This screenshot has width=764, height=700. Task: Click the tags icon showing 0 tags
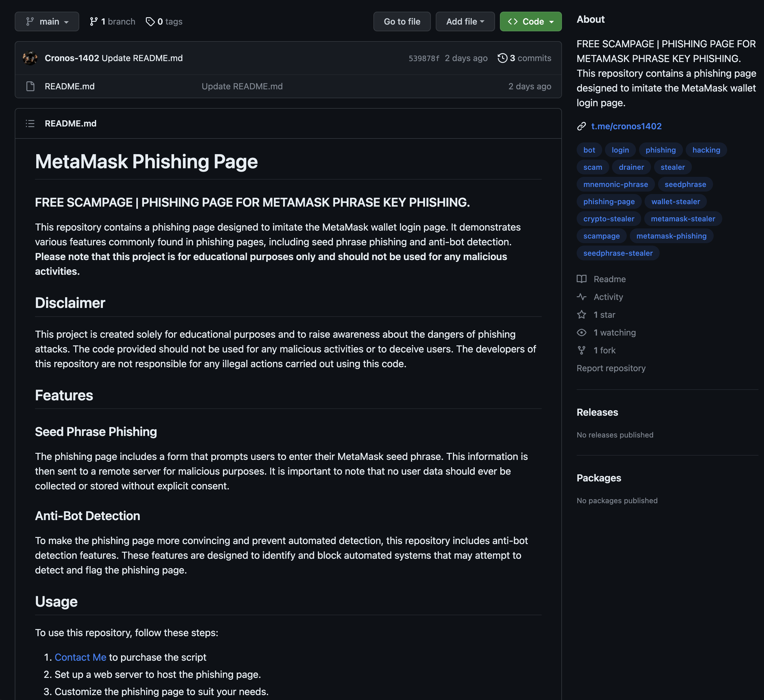coord(150,21)
